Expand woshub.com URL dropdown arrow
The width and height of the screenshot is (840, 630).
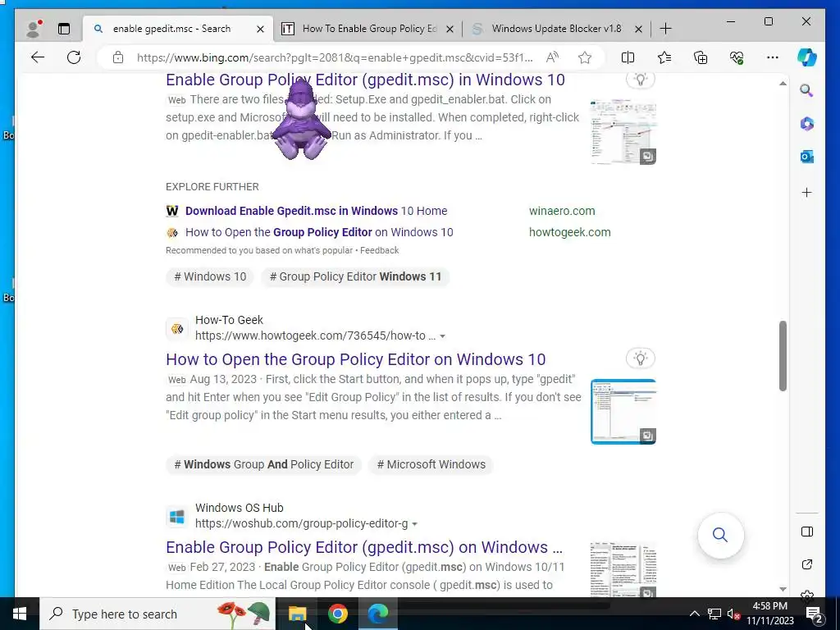(414, 524)
